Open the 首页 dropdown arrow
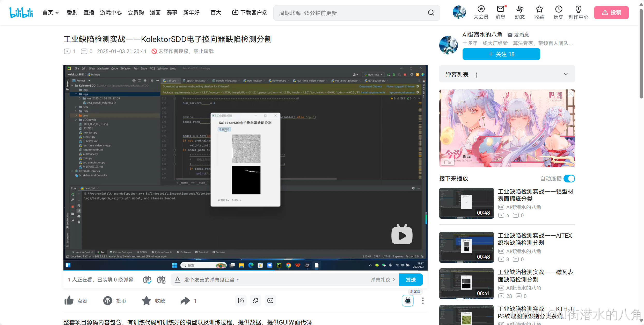Screen dimensions: 644x325 (x=57, y=13)
